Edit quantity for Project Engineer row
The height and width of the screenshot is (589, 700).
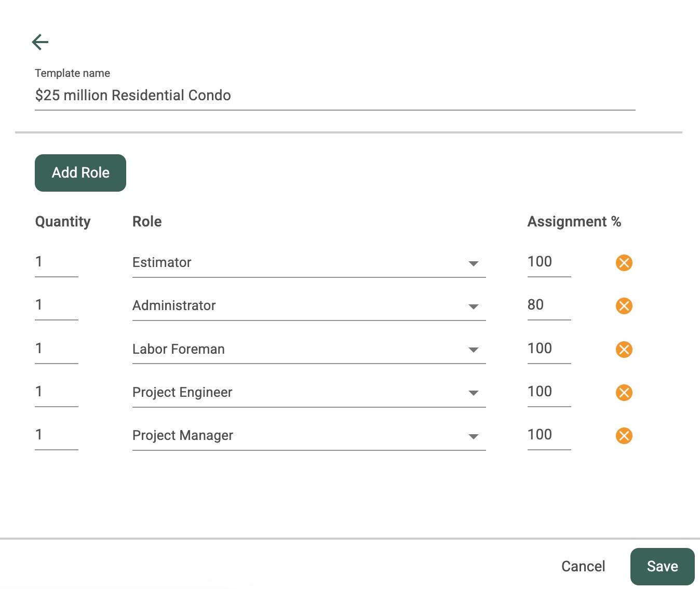coord(57,392)
